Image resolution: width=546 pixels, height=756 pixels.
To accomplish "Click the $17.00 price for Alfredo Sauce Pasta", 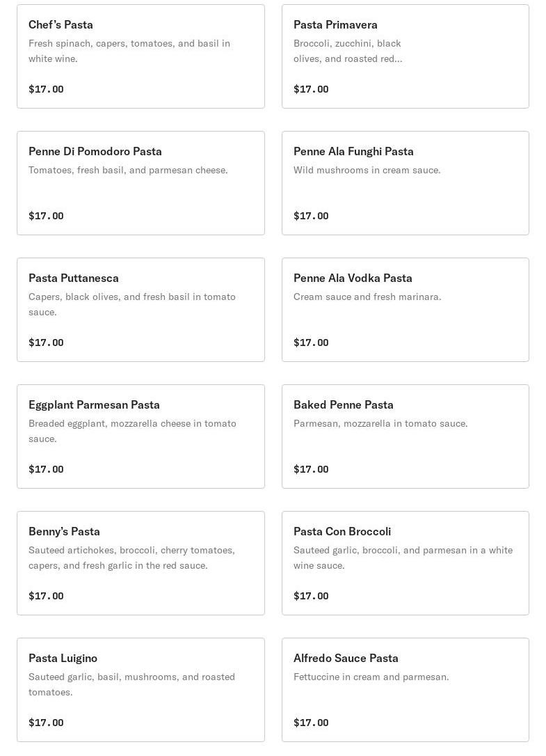I will click(x=311, y=723).
